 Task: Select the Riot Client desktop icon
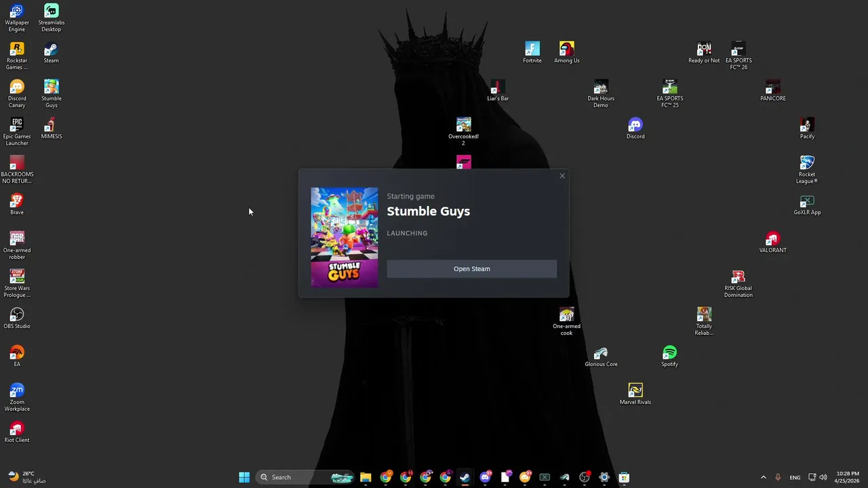coord(17,432)
